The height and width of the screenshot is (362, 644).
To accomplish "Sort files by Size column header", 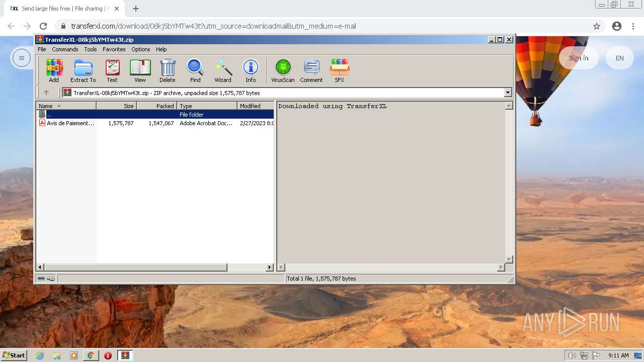I will [116, 106].
